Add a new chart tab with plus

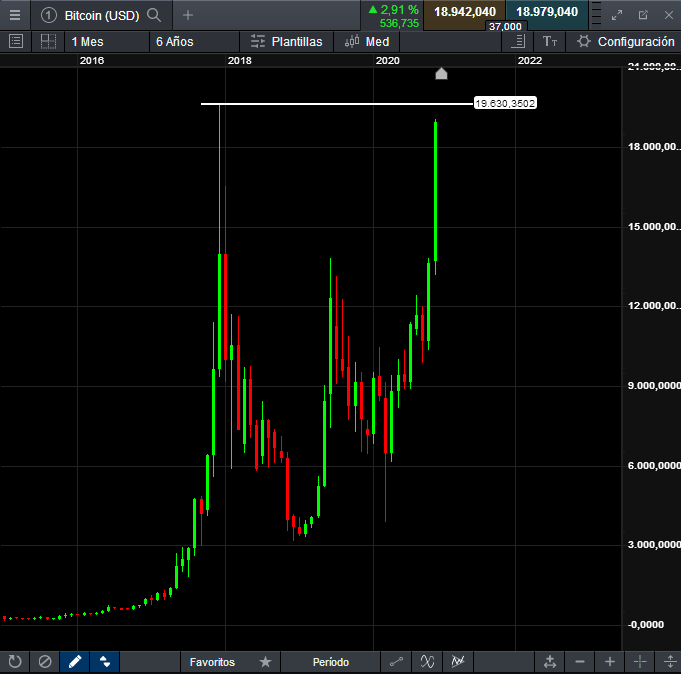point(188,15)
